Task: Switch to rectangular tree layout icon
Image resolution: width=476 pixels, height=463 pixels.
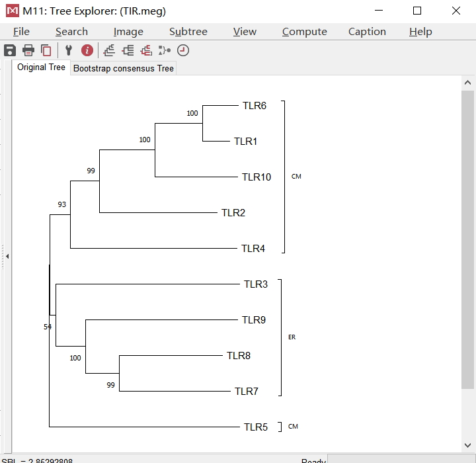Action: pyautogui.click(x=128, y=50)
